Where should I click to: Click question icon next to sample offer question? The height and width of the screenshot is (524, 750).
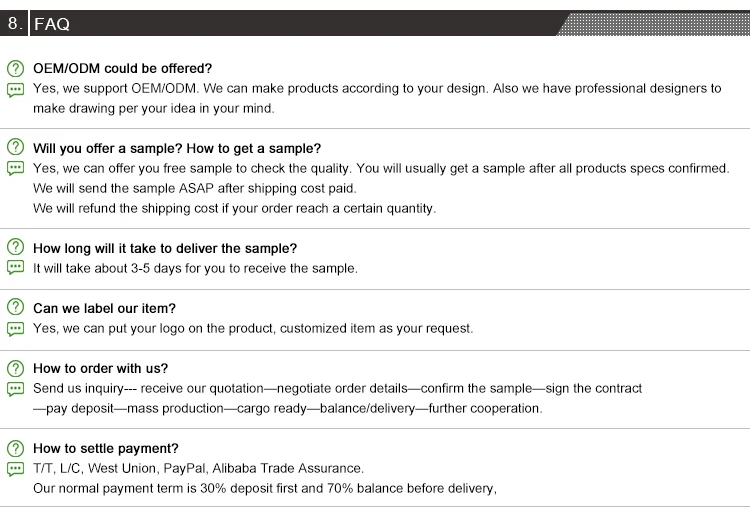(x=15, y=149)
